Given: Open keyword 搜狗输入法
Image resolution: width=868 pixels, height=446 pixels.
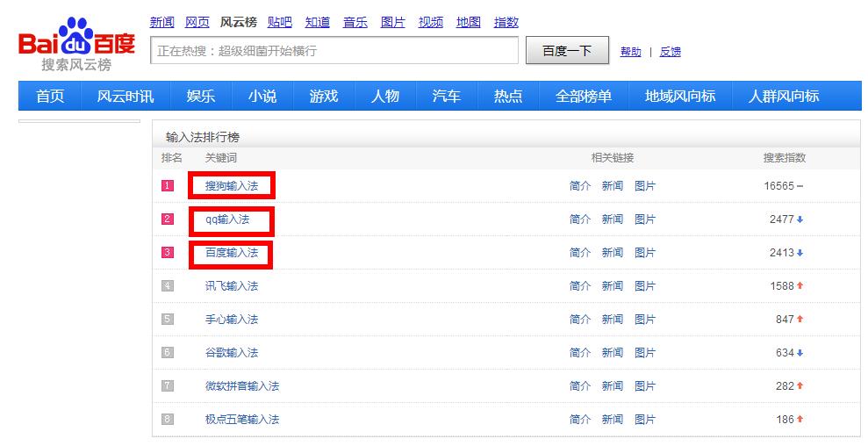Looking at the screenshot, I should click(x=232, y=186).
